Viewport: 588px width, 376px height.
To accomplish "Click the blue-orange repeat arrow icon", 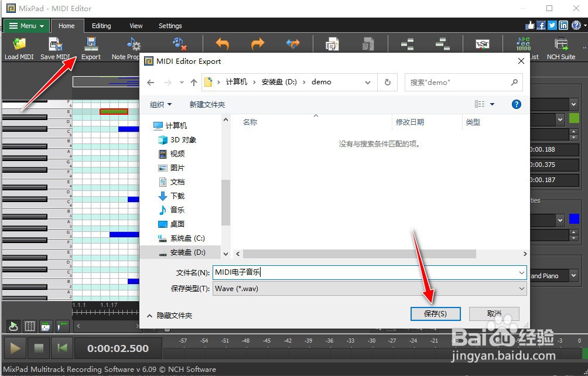I will (x=293, y=44).
